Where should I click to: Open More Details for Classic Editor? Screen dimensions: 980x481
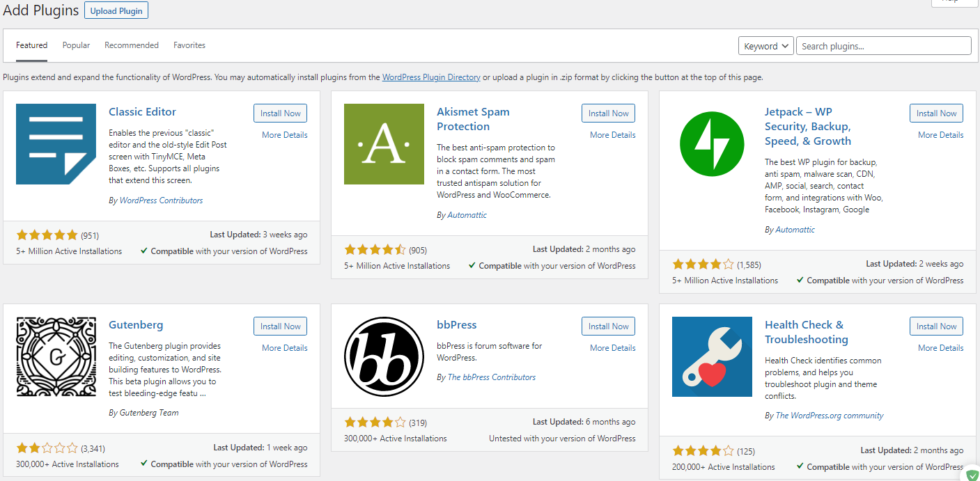tap(285, 135)
